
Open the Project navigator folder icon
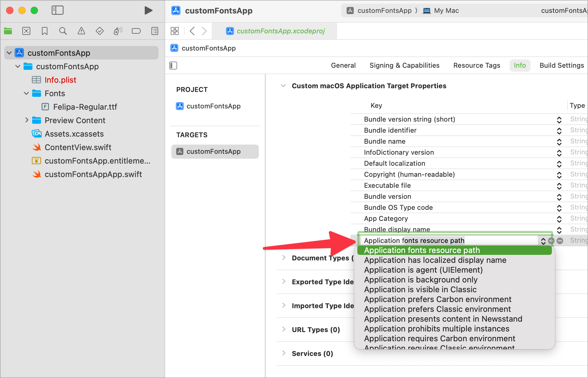click(x=8, y=31)
